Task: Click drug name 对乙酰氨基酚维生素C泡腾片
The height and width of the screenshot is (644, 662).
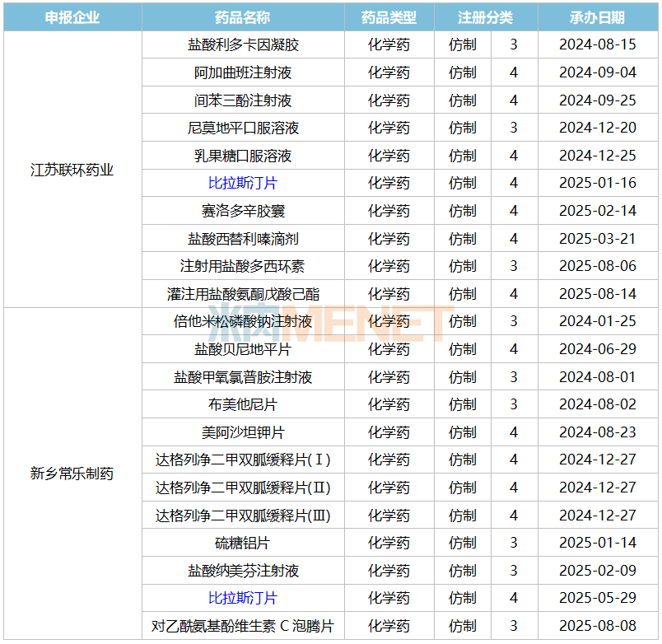Action: [243, 626]
